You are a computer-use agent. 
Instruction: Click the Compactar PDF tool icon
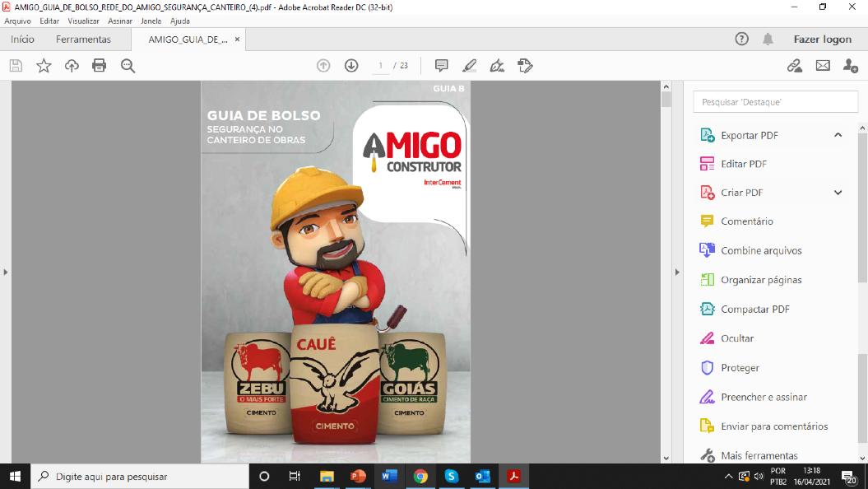point(708,309)
